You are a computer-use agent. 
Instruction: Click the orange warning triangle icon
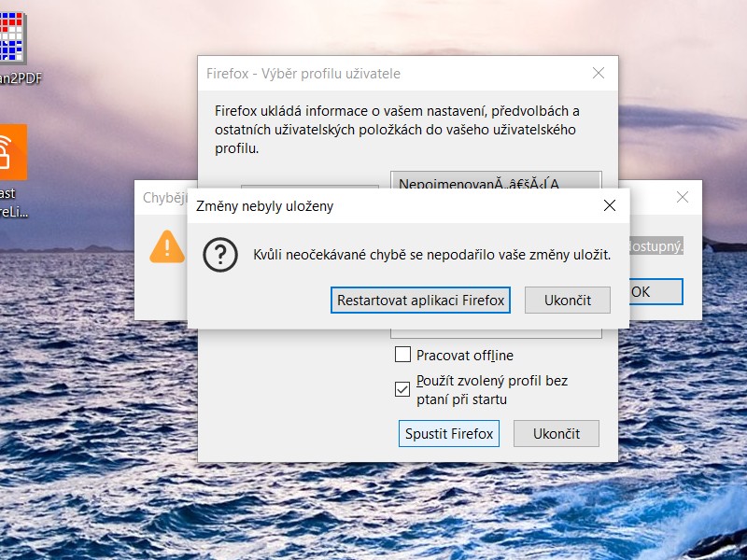[x=167, y=246]
